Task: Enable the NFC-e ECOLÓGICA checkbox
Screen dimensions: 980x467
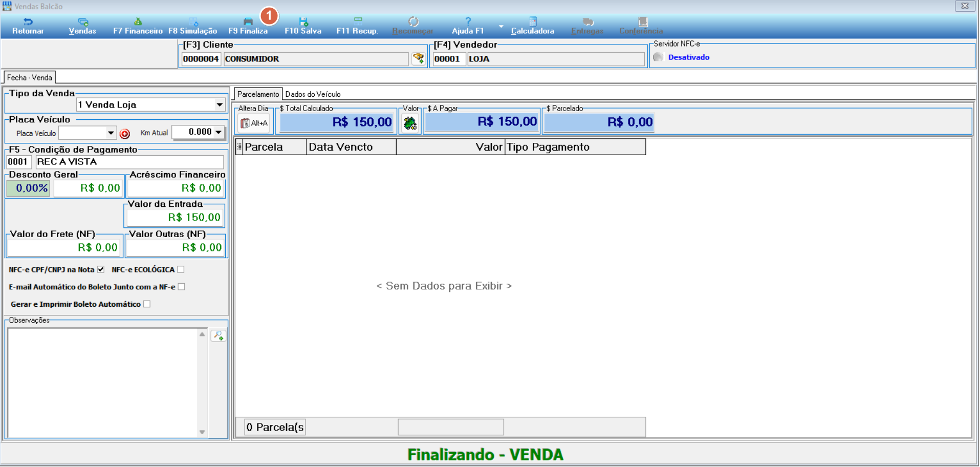Action: [x=181, y=269]
